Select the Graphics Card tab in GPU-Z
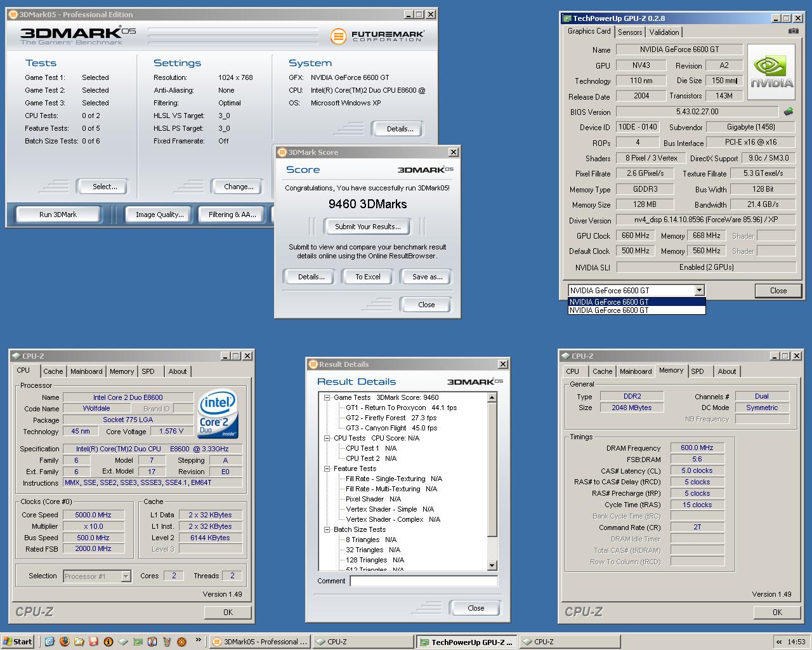812x650 pixels. (589, 31)
